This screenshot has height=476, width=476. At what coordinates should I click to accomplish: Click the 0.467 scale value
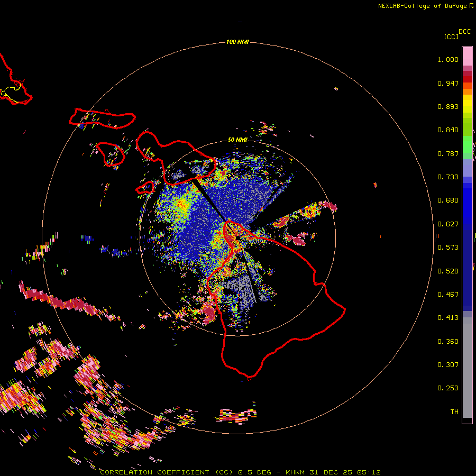coord(448,295)
